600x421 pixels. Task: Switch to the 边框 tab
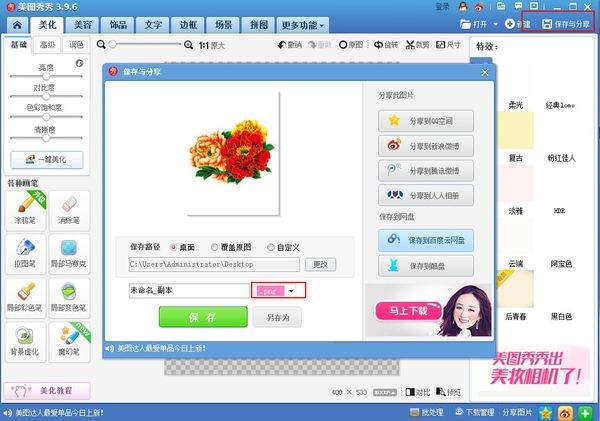(x=188, y=25)
